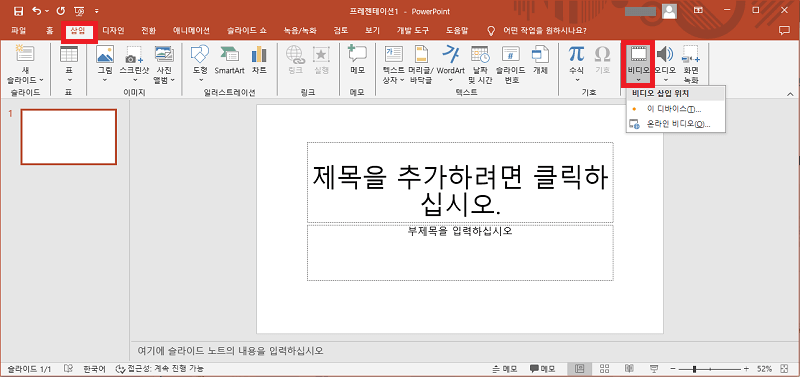Add a new slide with 새 슬라이드 icon
The width and height of the screenshot is (800, 377).
pos(24,54)
